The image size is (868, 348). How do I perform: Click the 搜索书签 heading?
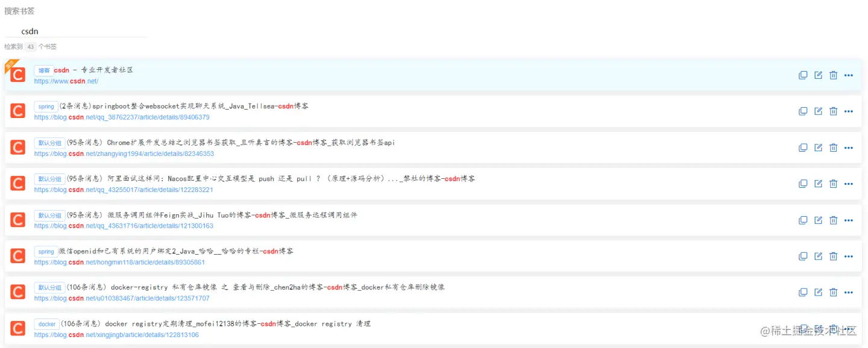[19, 11]
